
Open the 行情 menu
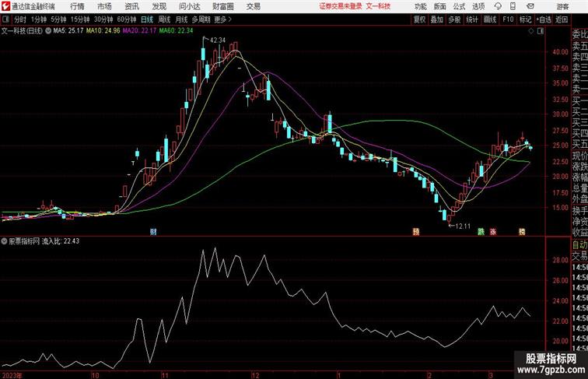77,6
